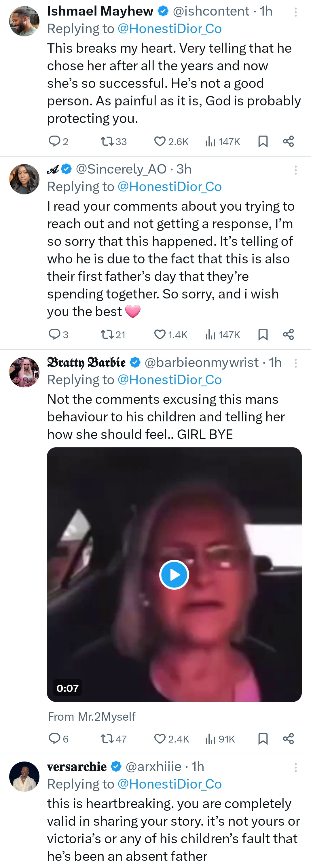
Task: Reply to Sincerely_AO's comment
Action: coord(54,334)
